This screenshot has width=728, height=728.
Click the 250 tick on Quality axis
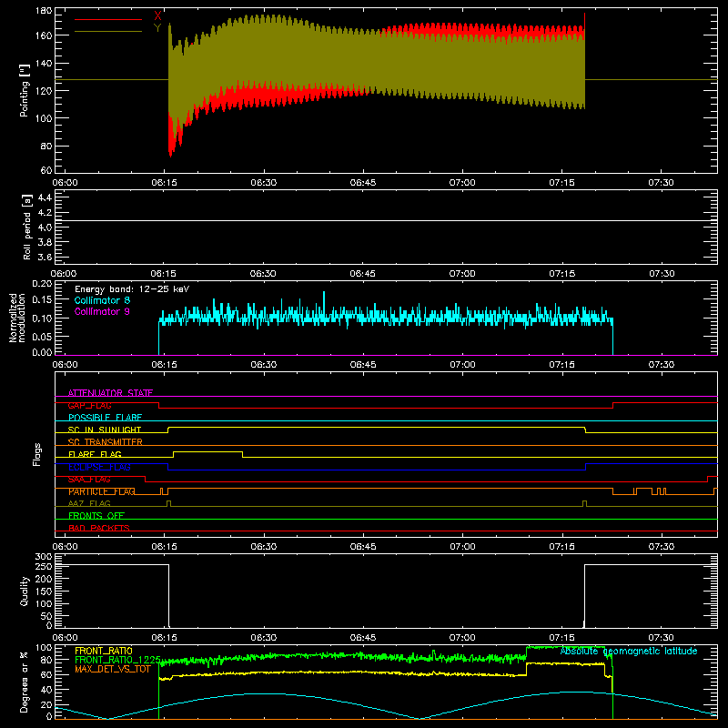pyautogui.click(x=44, y=566)
